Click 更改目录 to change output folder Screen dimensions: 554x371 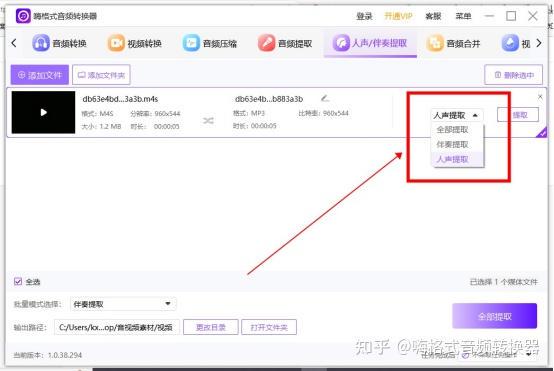(211, 327)
